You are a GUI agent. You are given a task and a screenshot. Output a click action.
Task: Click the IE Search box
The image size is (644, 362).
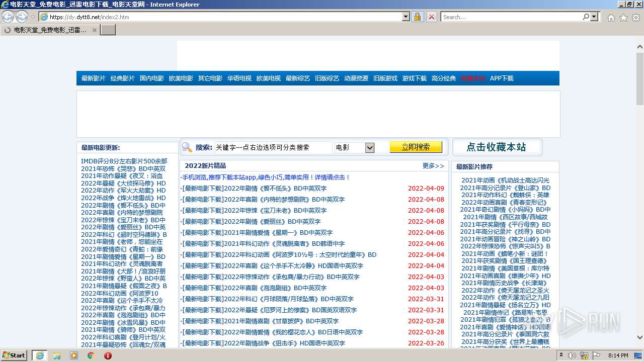pos(511,17)
